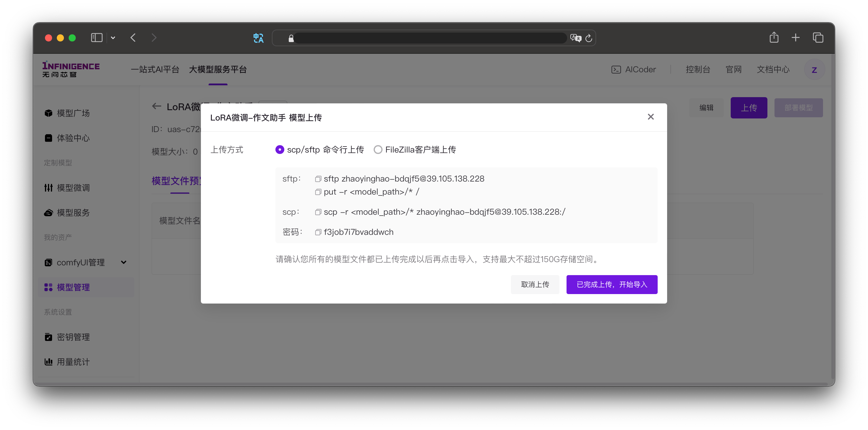Select the 模型文件预览 tab
Image resolution: width=868 pixels, height=430 pixels.
(x=176, y=181)
